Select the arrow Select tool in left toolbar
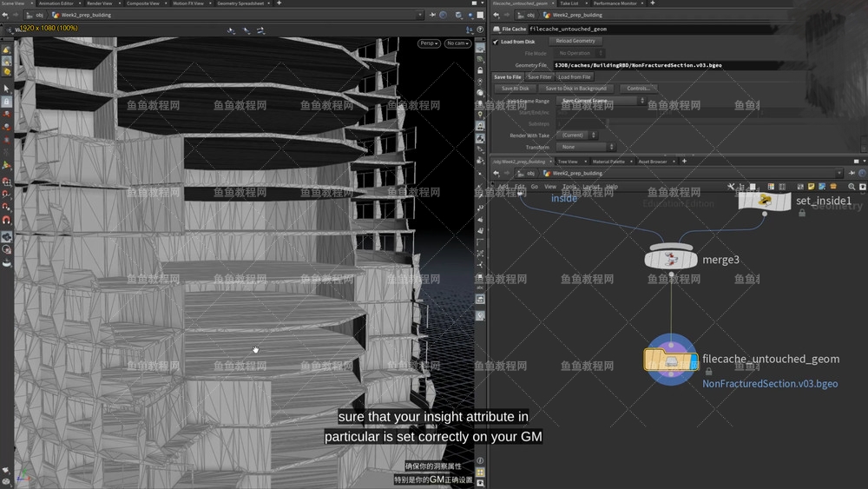This screenshot has height=489, width=868. (7, 89)
